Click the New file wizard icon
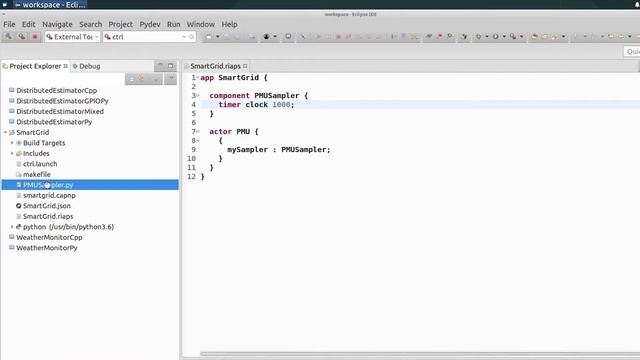This screenshot has height=360, width=640. pos(209,37)
